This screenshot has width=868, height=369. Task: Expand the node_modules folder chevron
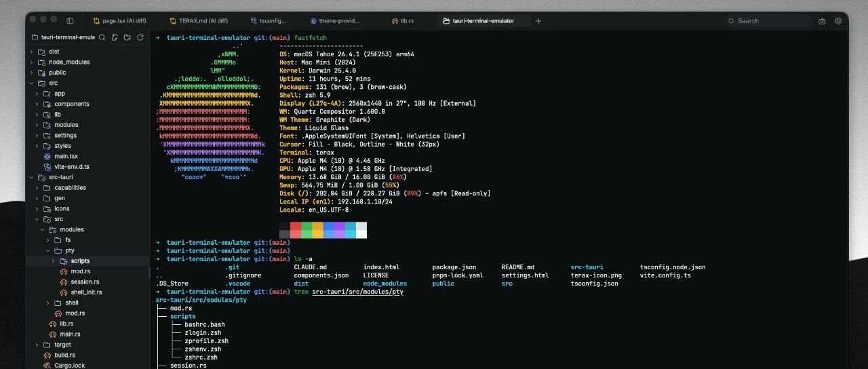click(31, 62)
